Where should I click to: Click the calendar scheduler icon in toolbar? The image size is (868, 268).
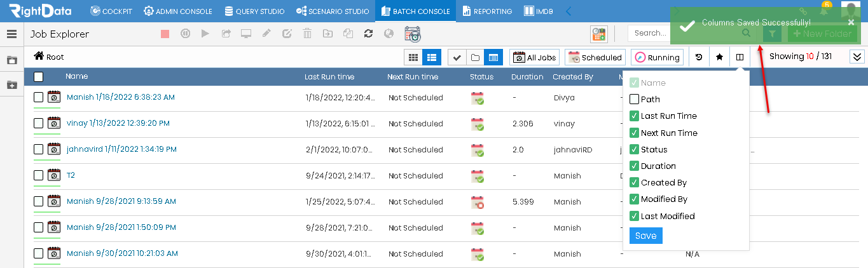pyautogui.click(x=413, y=34)
